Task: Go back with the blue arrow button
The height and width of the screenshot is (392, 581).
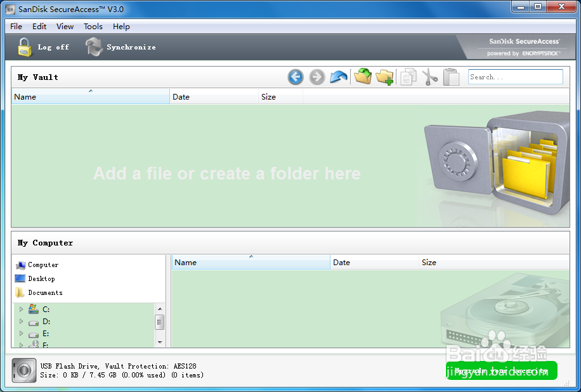Action: [x=296, y=77]
